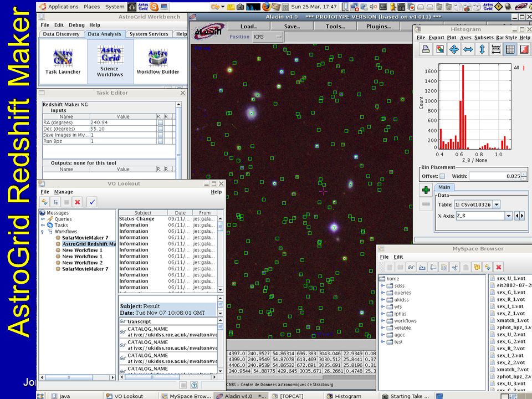This screenshot has height=399, width=532.
Task: Click the Plugins... button in Aladin
Action: (378, 27)
